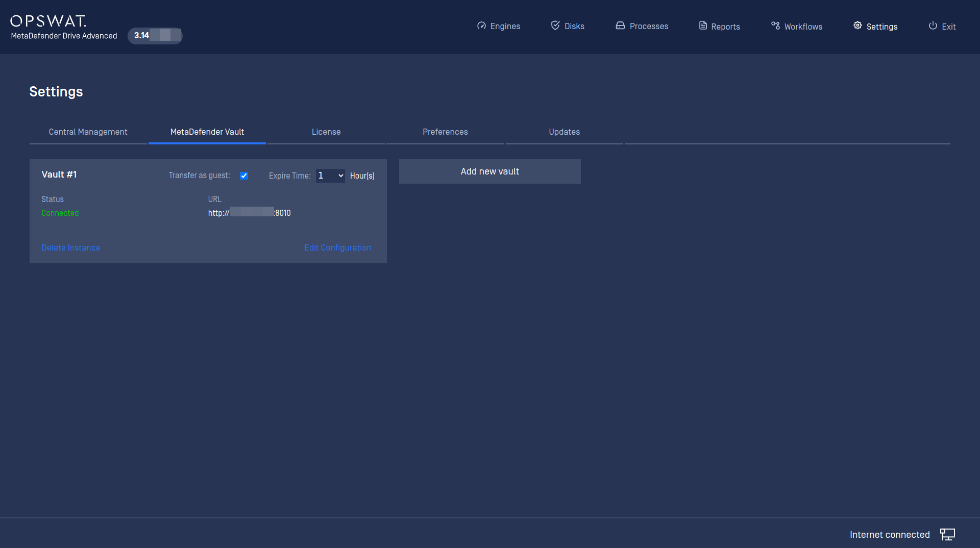Click the Settings gear icon
This screenshot has height=548, width=980.
coord(857,26)
